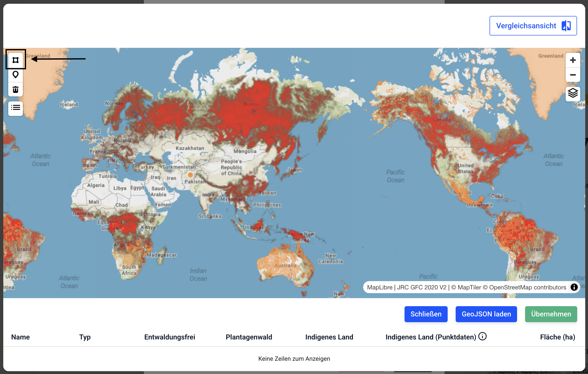Open the feature list icon
Image resolution: width=588 pixels, height=374 pixels.
pos(16,108)
